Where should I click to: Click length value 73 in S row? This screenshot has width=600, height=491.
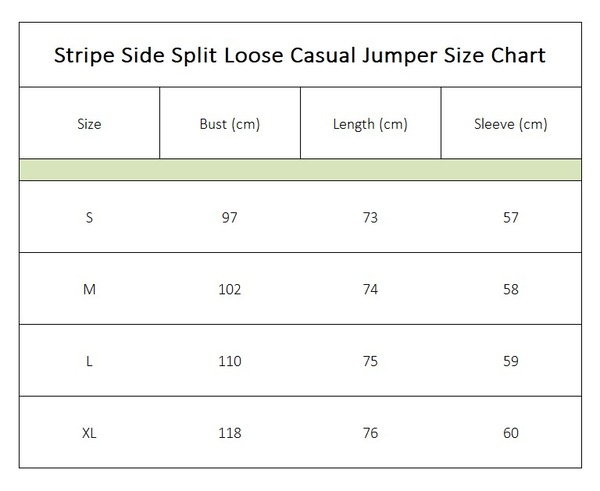click(x=370, y=217)
